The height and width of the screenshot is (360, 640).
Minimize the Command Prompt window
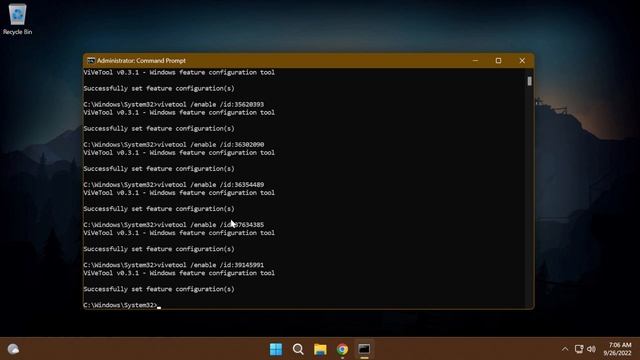(475, 60)
